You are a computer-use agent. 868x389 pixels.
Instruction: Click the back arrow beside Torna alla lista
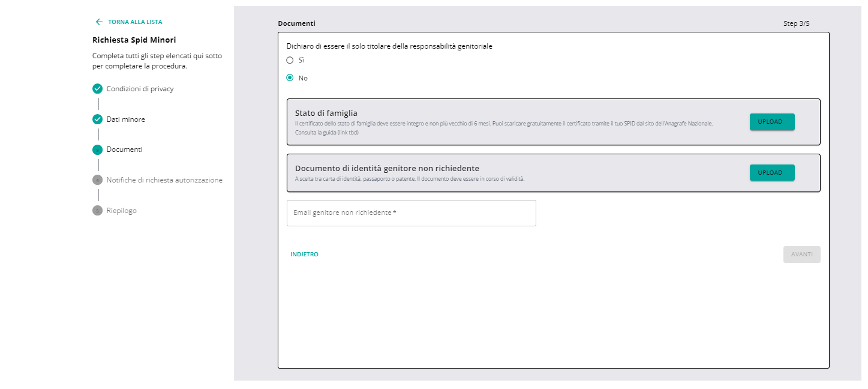(x=99, y=22)
